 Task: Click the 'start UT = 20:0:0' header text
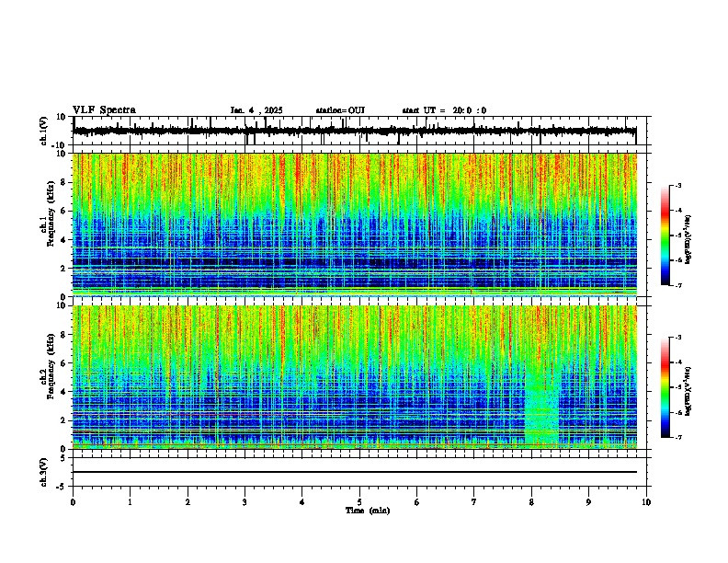point(444,110)
